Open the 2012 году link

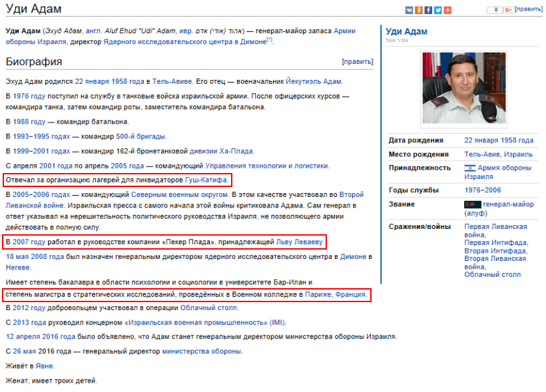pos(29,307)
